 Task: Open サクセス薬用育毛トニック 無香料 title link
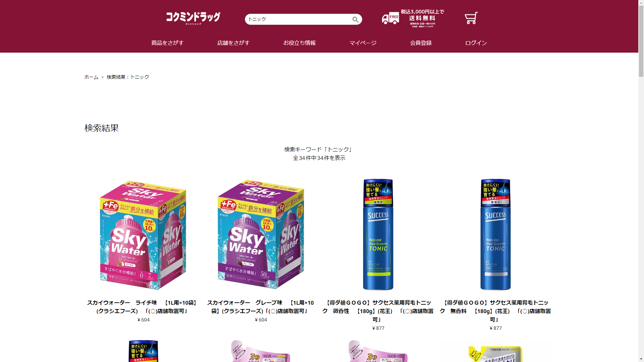pyautogui.click(x=495, y=311)
